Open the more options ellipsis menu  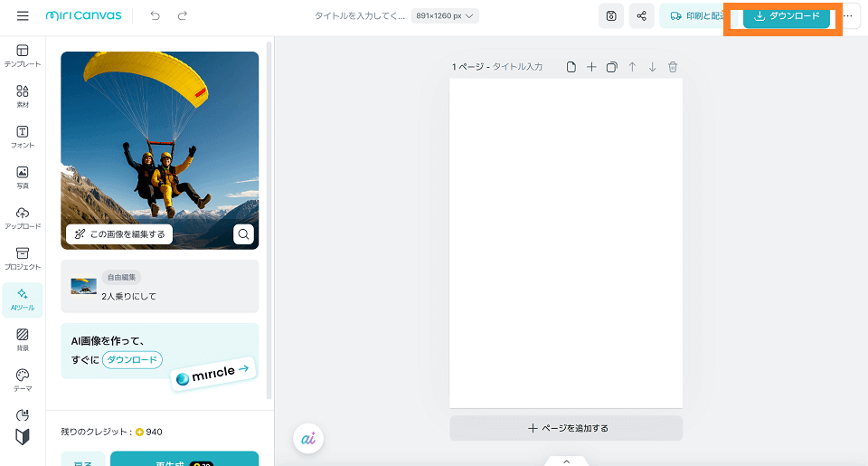tap(847, 16)
